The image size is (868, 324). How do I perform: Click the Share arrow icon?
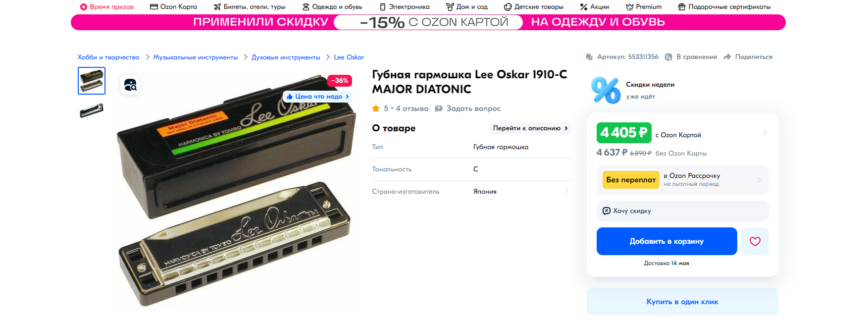pos(727,57)
